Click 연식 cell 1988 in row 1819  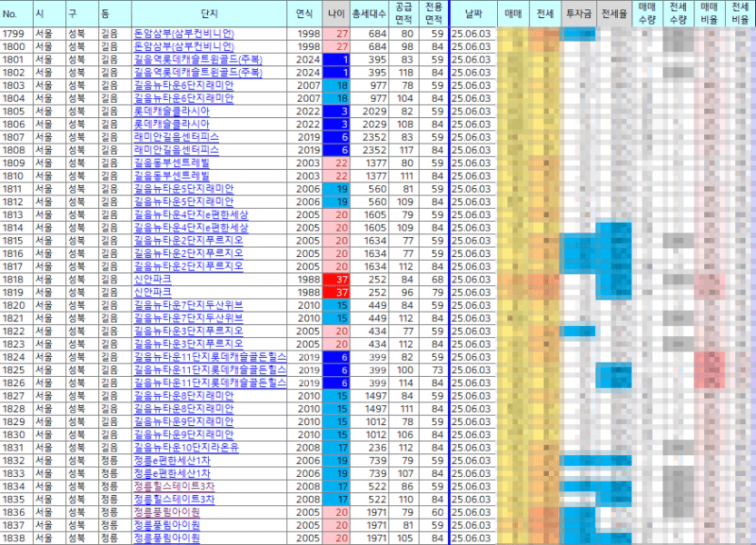click(304, 292)
